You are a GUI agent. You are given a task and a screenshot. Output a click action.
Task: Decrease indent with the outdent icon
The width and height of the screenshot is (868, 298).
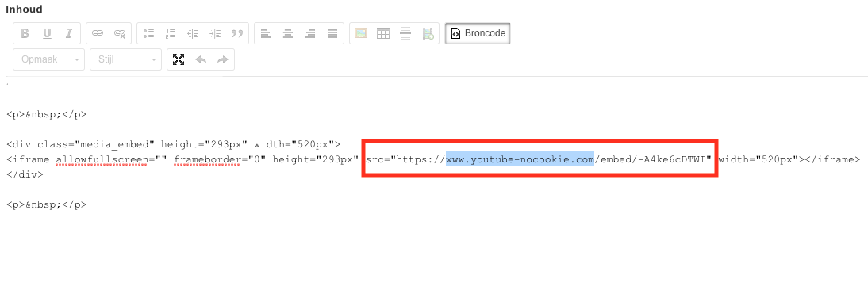[x=193, y=33]
